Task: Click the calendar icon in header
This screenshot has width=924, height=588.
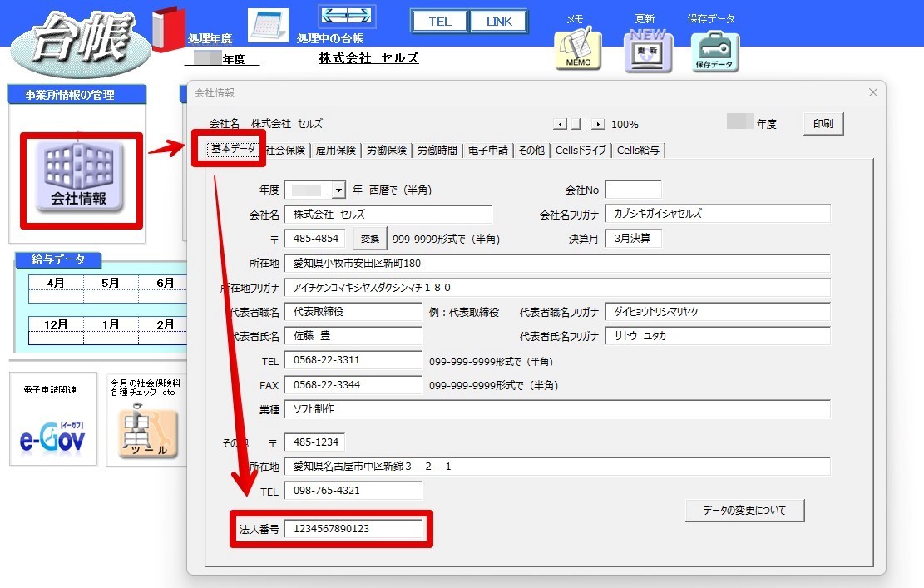Action: click(268, 25)
